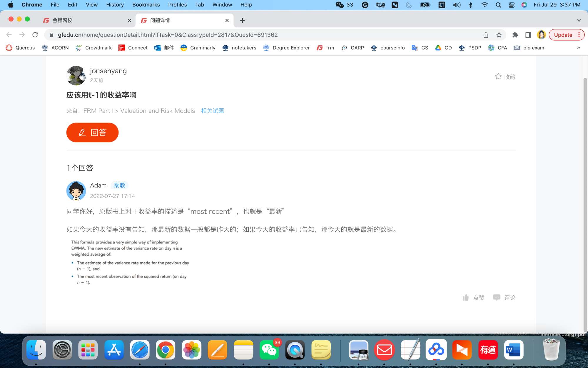Image resolution: width=588 pixels, height=368 pixels.
Task: Reload the page with refresh icon
Action: (35, 35)
